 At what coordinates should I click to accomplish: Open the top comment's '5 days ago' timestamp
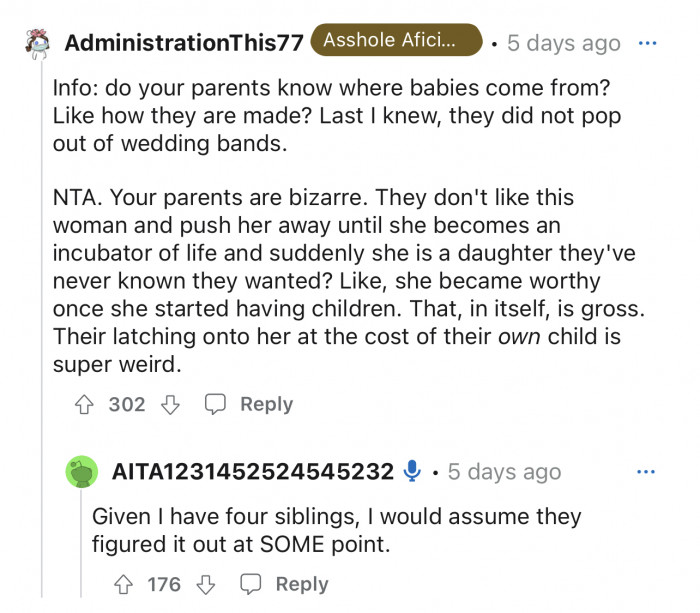[563, 43]
